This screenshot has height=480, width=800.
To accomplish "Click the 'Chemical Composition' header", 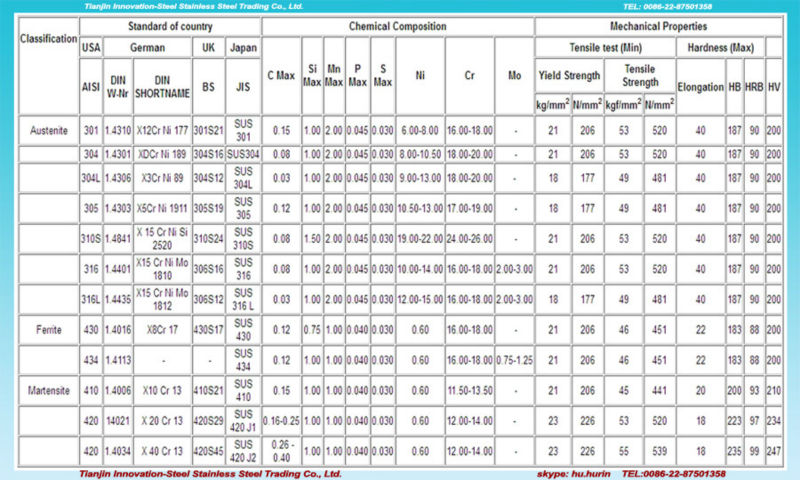I will (397, 27).
